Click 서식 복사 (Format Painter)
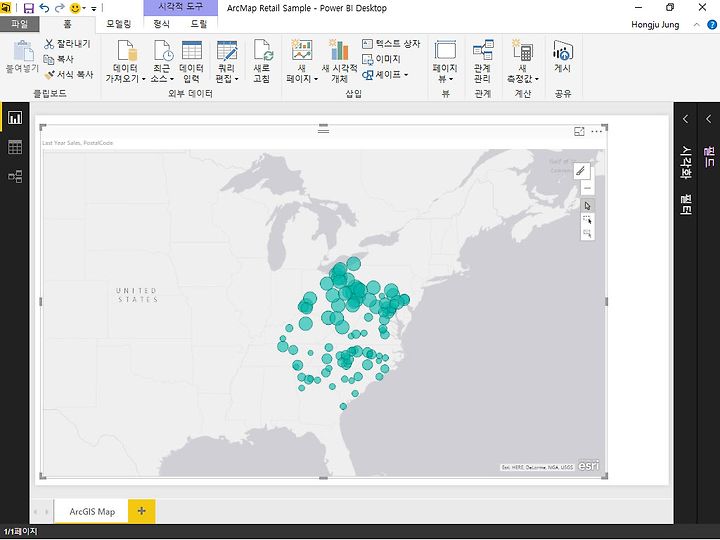 69,74
